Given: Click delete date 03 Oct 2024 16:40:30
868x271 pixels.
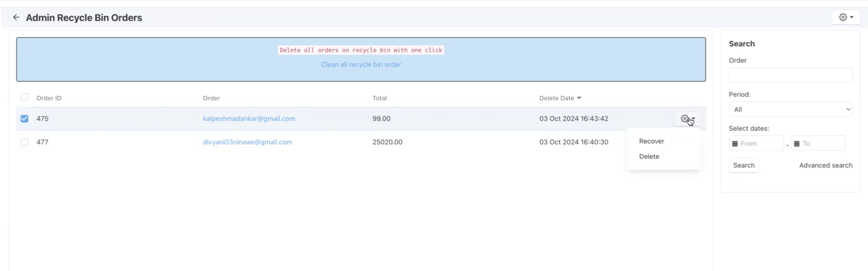Looking at the screenshot, I should tap(574, 142).
